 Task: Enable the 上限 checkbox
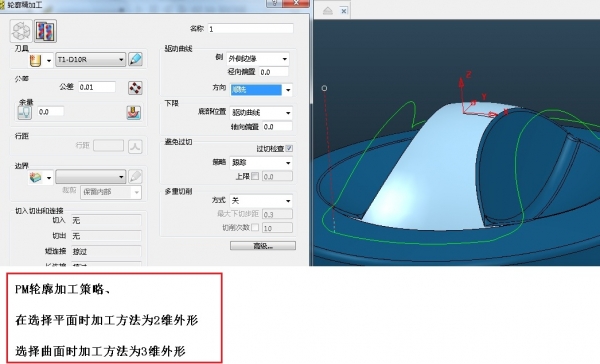255,176
